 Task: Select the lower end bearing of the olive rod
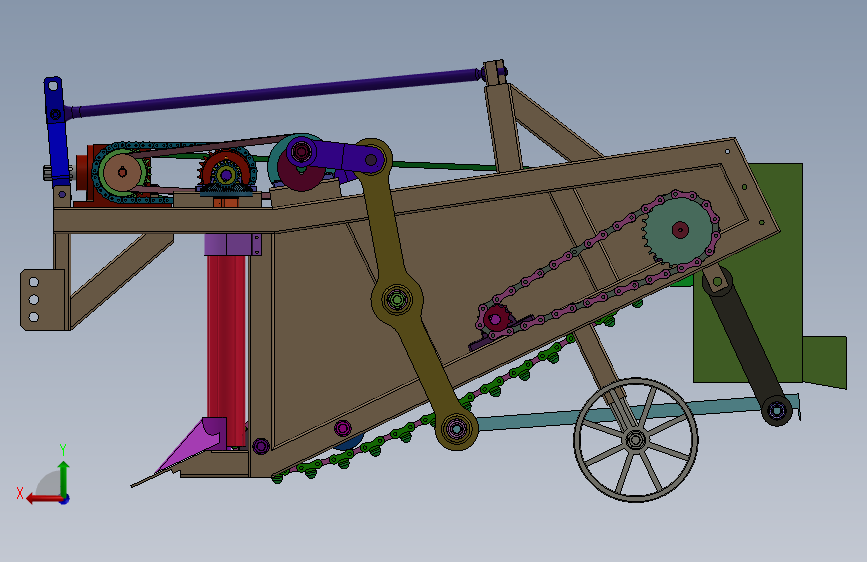pos(456,428)
